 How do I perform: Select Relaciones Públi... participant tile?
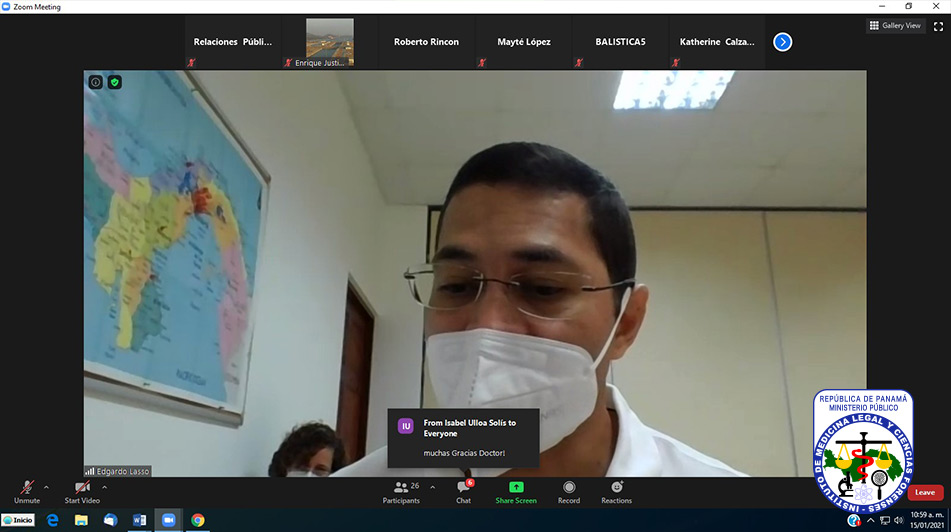pyautogui.click(x=232, y=42)
